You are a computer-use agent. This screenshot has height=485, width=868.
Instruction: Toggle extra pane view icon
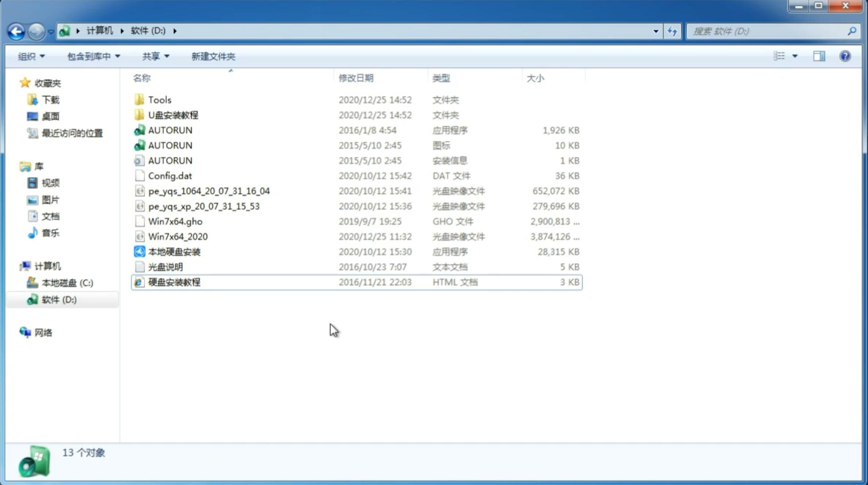(x=819, y=56)
